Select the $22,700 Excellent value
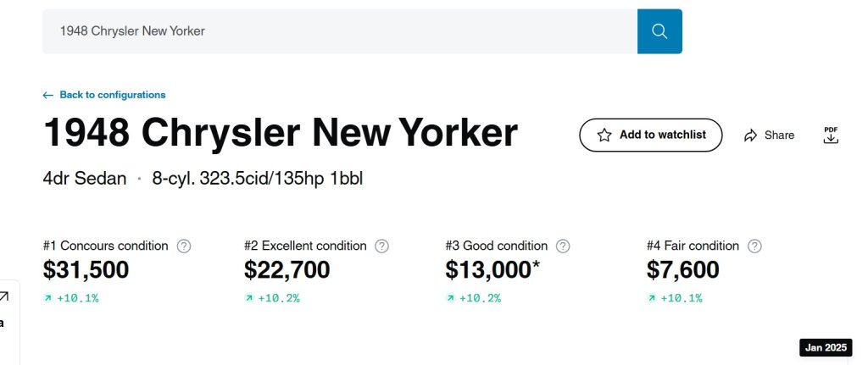 point(287,270)
